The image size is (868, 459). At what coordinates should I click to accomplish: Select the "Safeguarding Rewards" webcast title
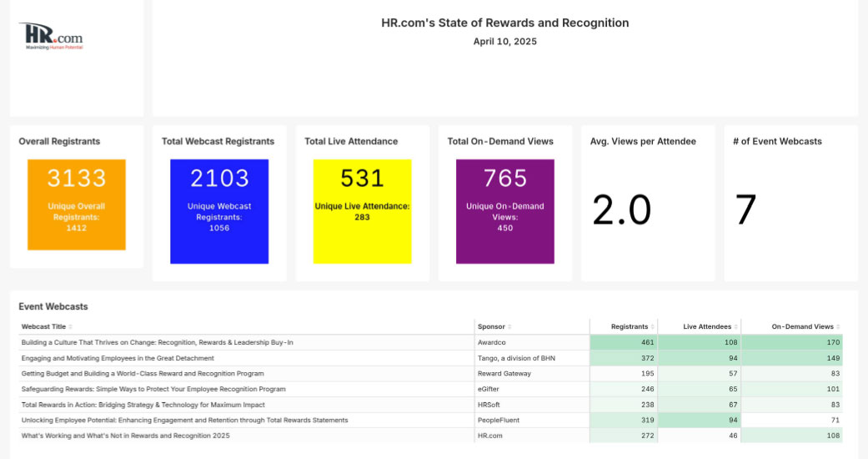coord(153,389)
